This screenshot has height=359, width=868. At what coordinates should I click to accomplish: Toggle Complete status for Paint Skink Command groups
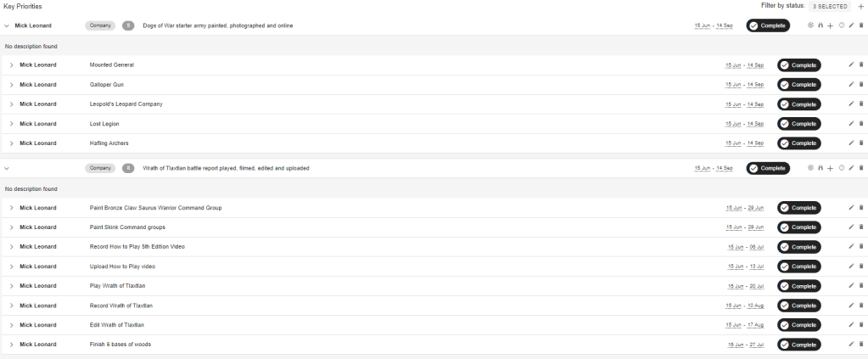(x=798, y=227)
